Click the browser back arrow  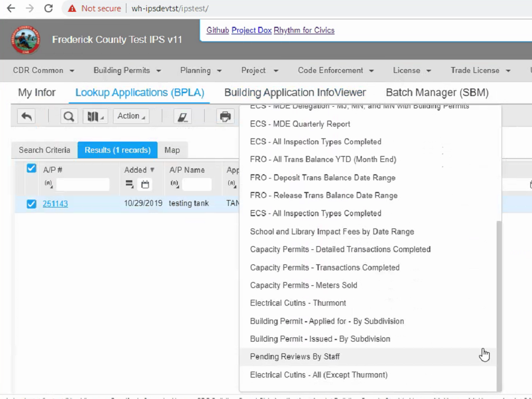(11, 9)
